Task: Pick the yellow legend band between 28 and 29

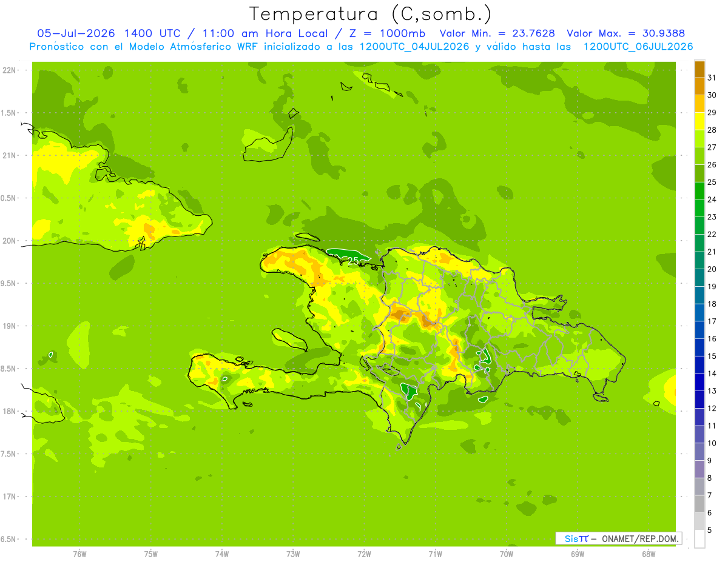Action: 699,121
